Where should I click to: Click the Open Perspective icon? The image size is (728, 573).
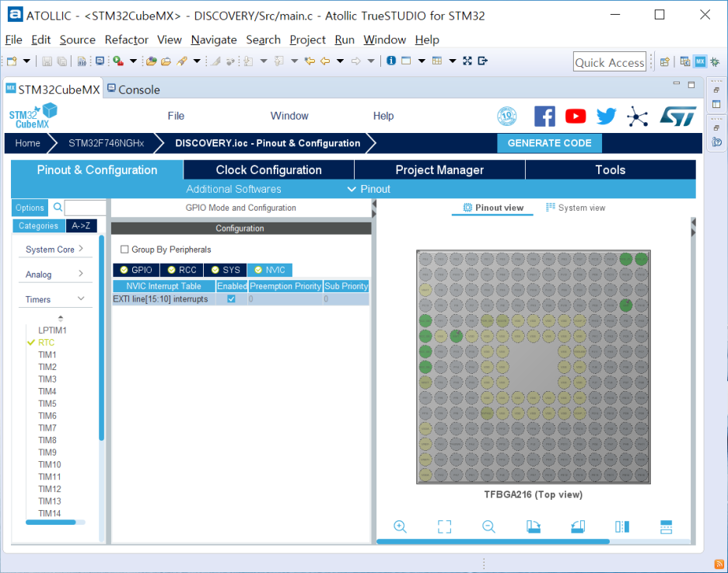(x=665, y=61)
